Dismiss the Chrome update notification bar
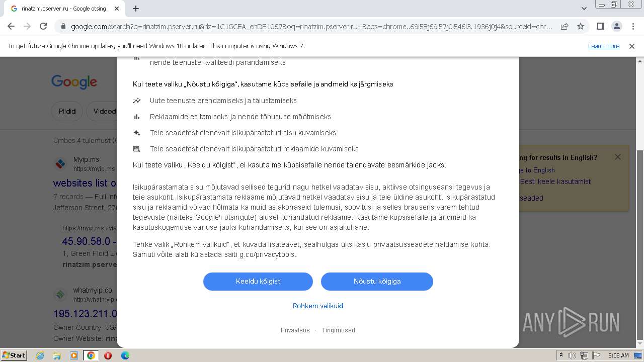This screenshot has height=362, width=644. pos(632,46)
